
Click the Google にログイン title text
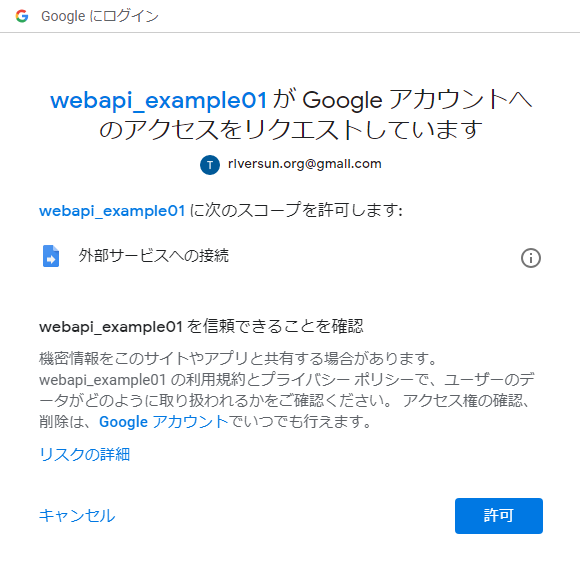tap(100, 16)
